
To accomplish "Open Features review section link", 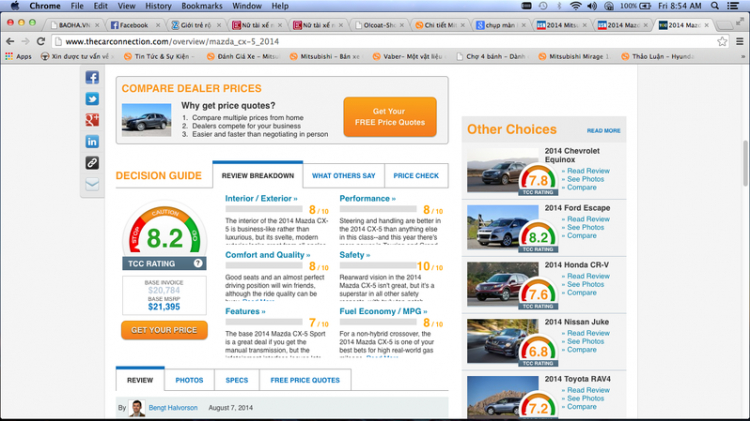I will tap(245, 311).
